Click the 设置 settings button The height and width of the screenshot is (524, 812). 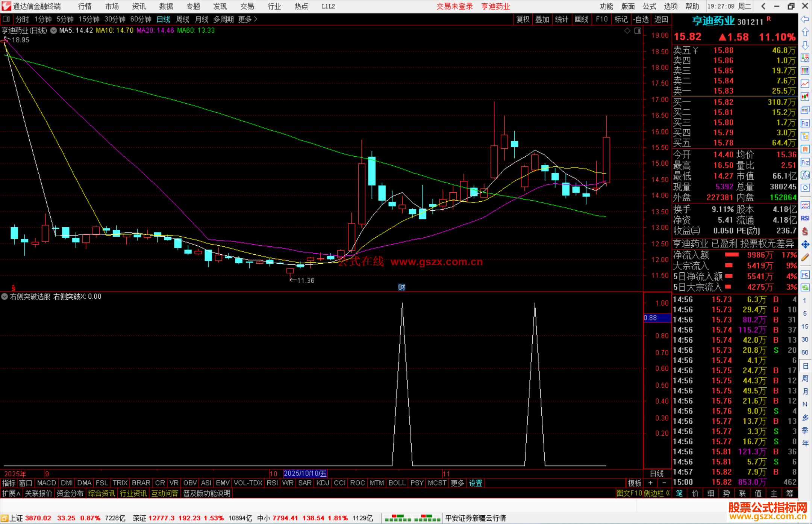coord(475,483)
